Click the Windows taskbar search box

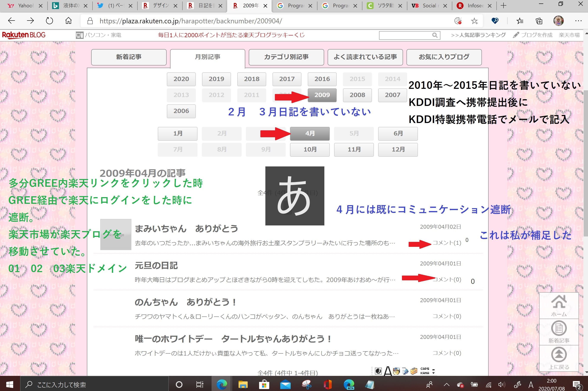coord(95,385)
